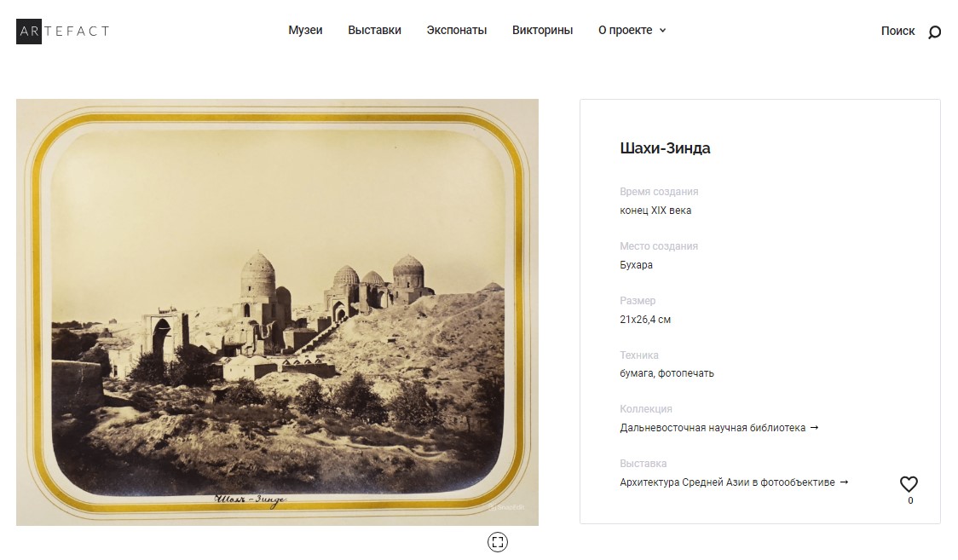
Task: Open fullscreen view of the photo
Action: pos(498,542)
